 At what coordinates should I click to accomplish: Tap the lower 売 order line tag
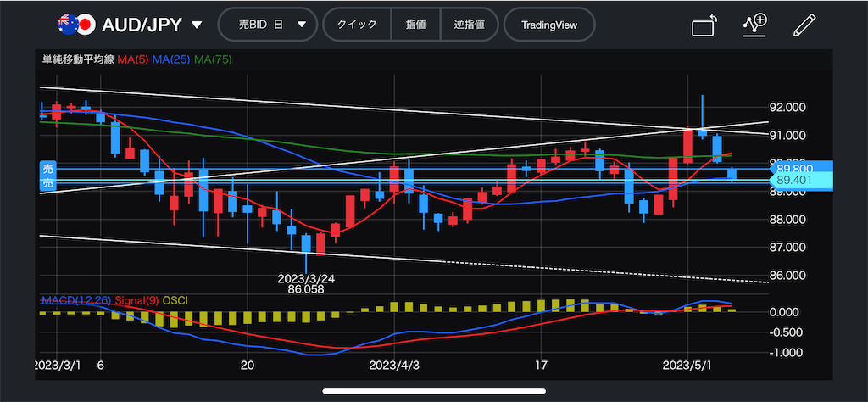[x=48, y=183]
